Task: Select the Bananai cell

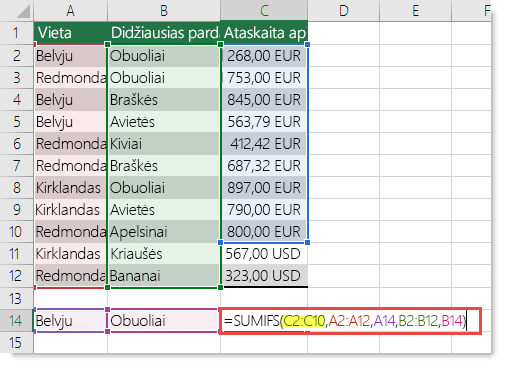Action: point(164,276)
